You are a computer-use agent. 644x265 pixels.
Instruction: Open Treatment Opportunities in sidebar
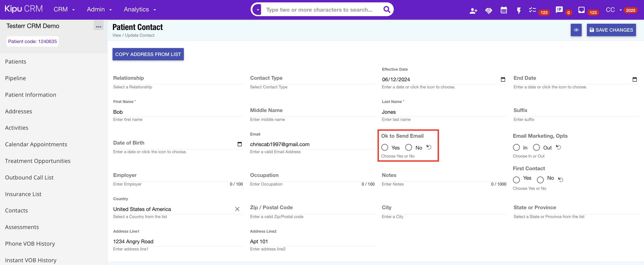[38, 161]
